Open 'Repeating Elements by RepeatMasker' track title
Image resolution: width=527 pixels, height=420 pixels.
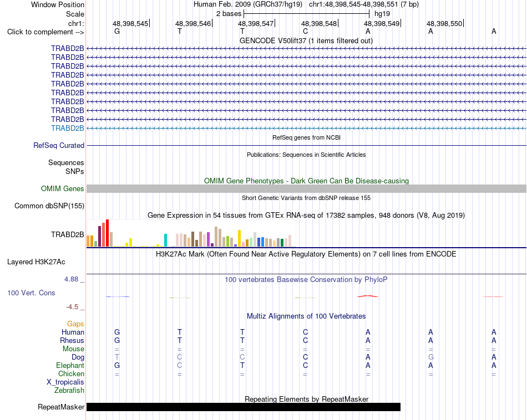pyautogui.click(x=307, y=399)
